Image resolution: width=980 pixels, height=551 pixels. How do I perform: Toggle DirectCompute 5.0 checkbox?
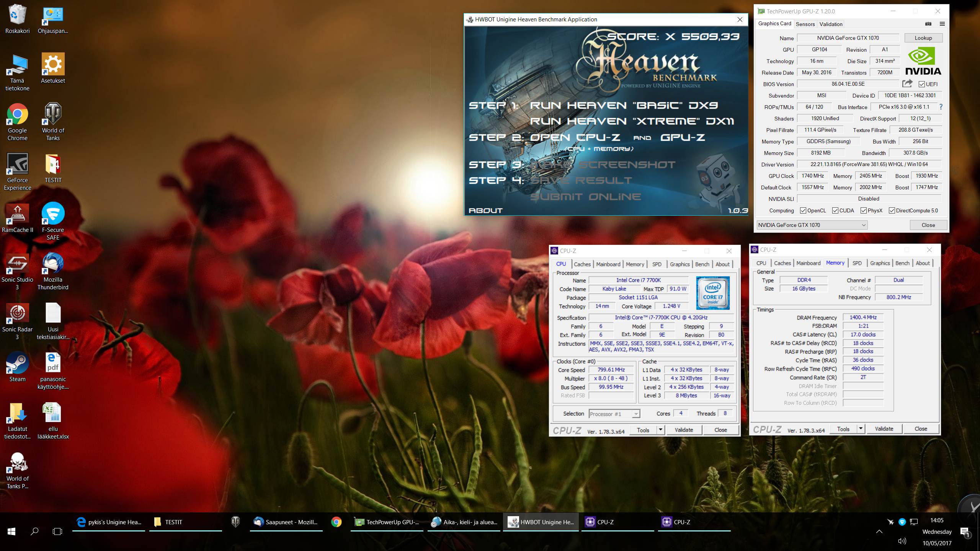[892, 210]
